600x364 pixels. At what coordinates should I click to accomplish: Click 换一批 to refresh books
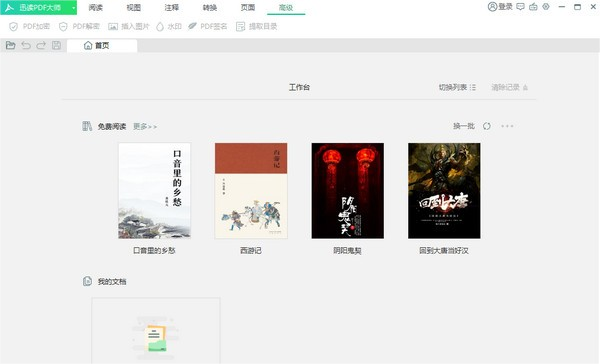tap(464, 126)
